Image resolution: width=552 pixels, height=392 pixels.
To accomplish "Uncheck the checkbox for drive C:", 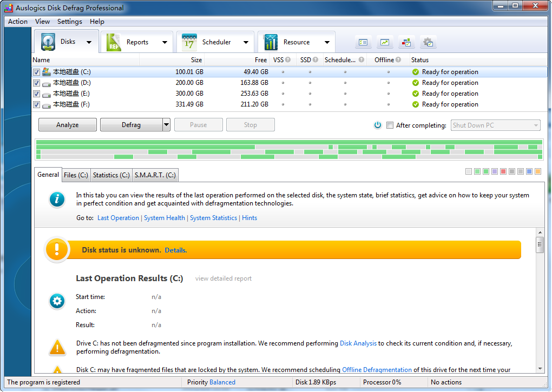I will pyautogui.click(x=36, y=72).
